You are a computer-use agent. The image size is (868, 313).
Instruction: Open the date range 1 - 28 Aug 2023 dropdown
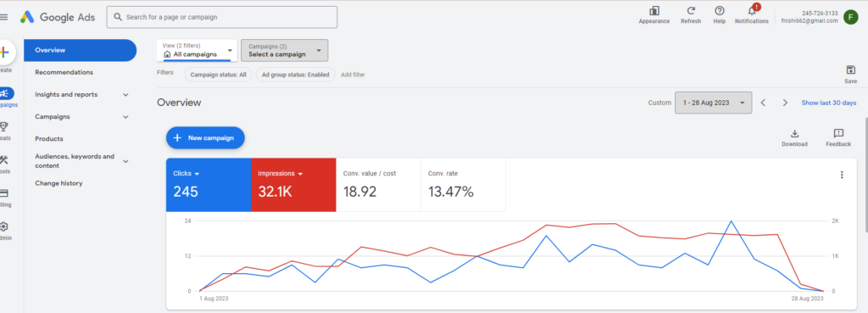coord(713,103)
